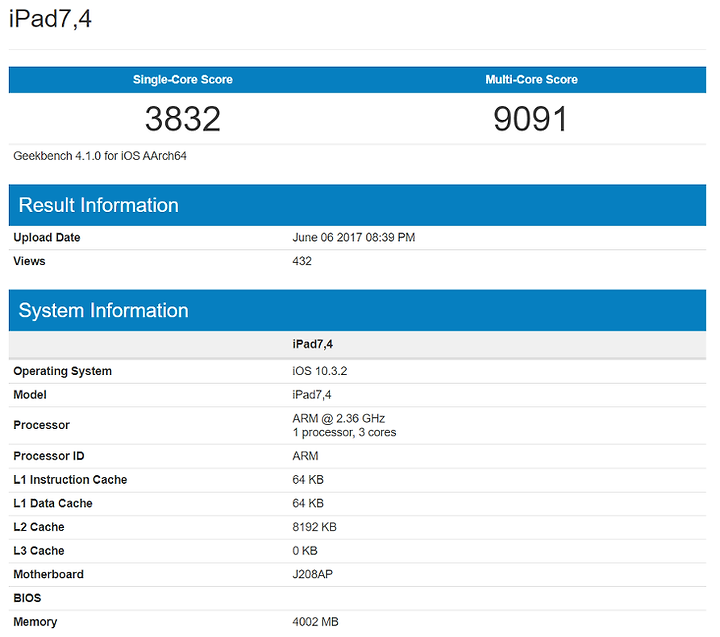Select the multi-core score 9091
The height and width of the screenshot is (637, 720).
(x=530, y=119)
